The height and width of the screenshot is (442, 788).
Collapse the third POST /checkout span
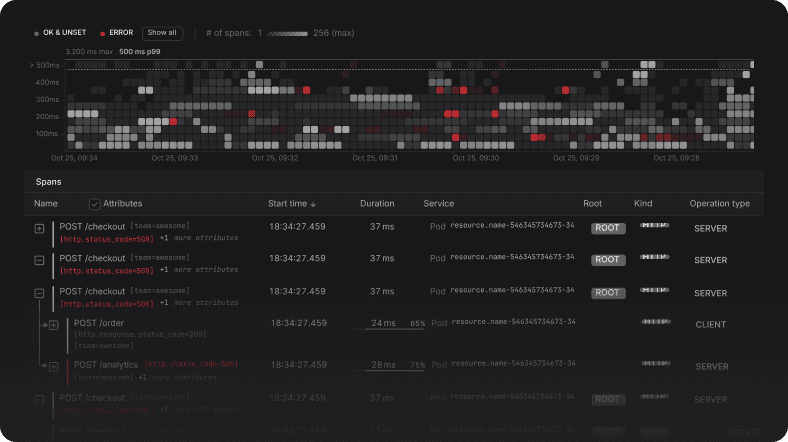pyautogui.click(x=39, y=293)
